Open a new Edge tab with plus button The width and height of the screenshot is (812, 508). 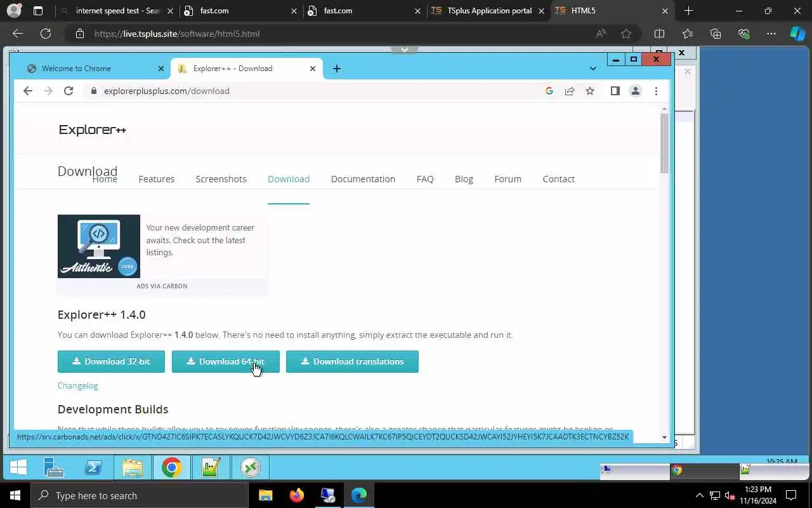688,11
